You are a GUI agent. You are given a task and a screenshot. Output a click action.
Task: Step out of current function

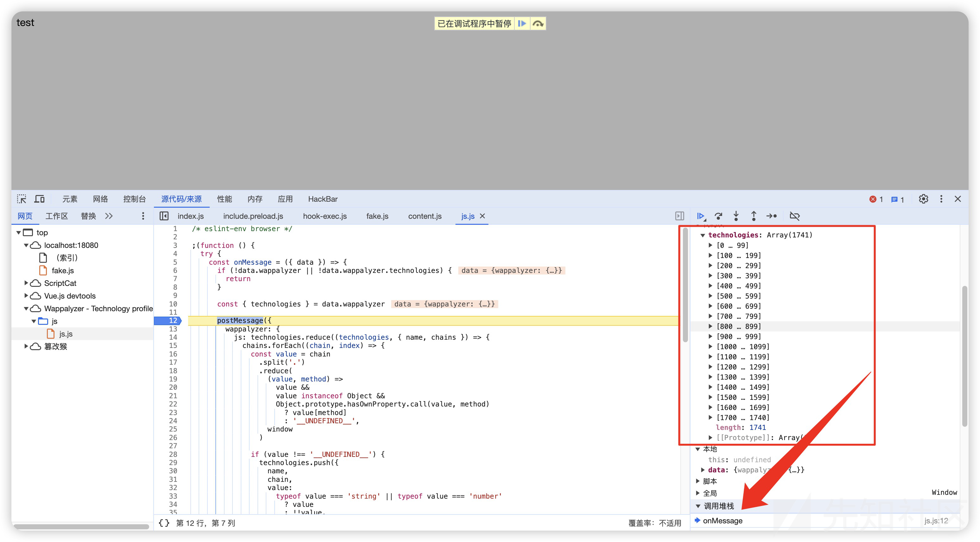754,216
